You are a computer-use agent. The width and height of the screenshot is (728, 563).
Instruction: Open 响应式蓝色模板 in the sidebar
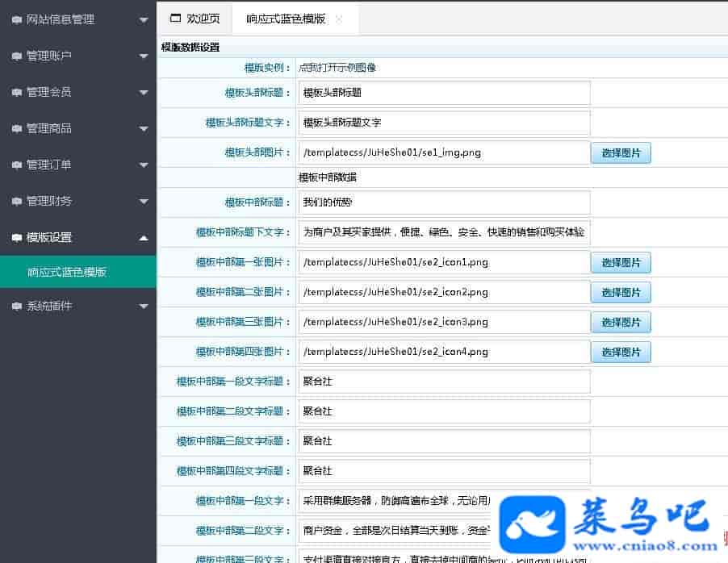(x=67, y=272)
